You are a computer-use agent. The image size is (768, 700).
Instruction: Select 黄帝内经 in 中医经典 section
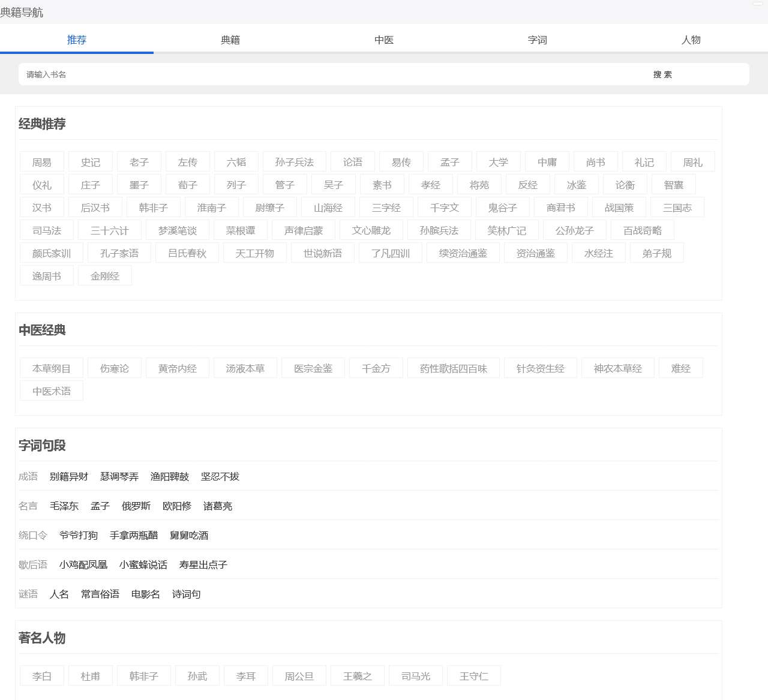[x=177, y=368]
